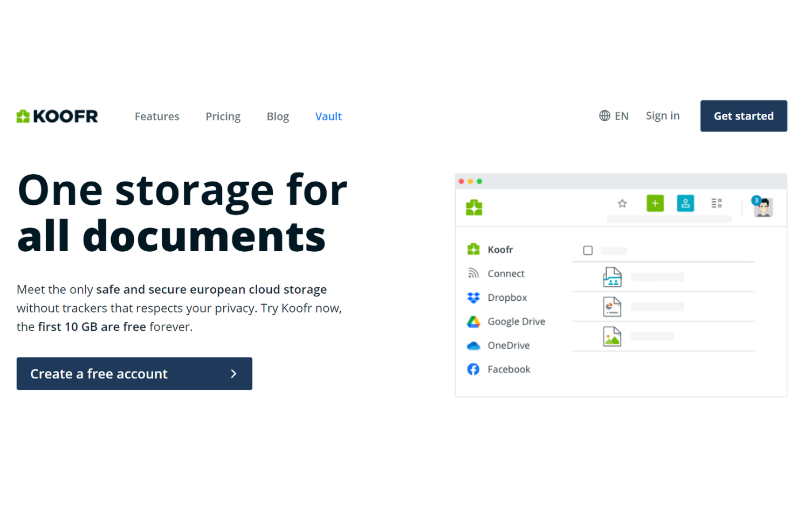
Task: Click the arrow on Create a free account
Action: [233, 374]
